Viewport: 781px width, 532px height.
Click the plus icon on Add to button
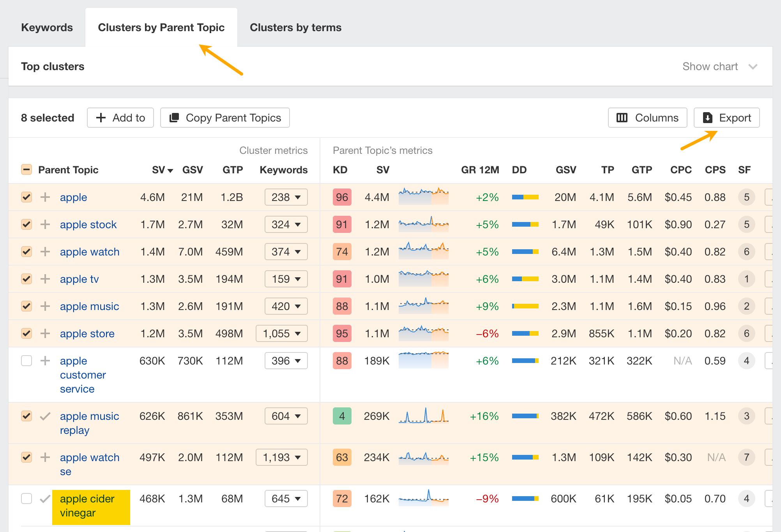tap(101, 118)
